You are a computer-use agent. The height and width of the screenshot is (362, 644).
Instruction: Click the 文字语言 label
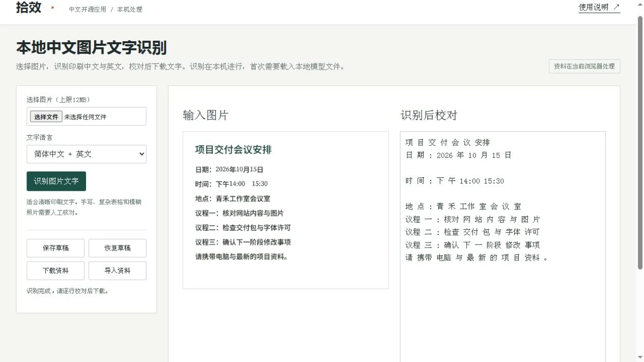point(40,137)
